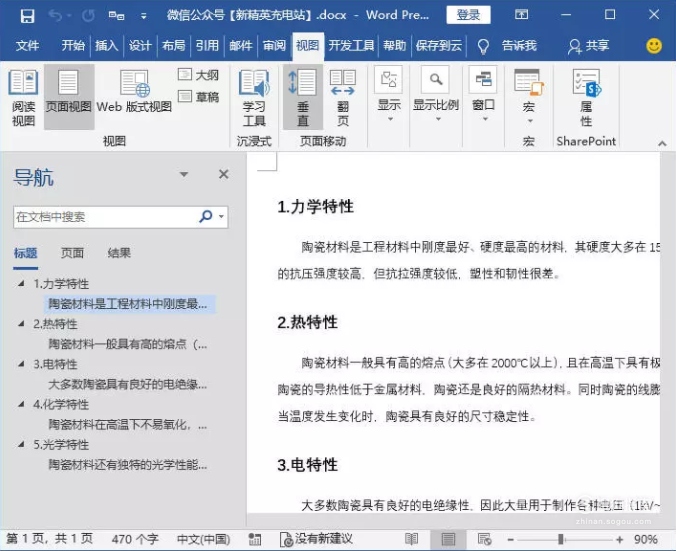Select 陶瓷材料是工程材料中刚度最... navigation entry
This screenshot has height=551, width=676.
[128, 304]
